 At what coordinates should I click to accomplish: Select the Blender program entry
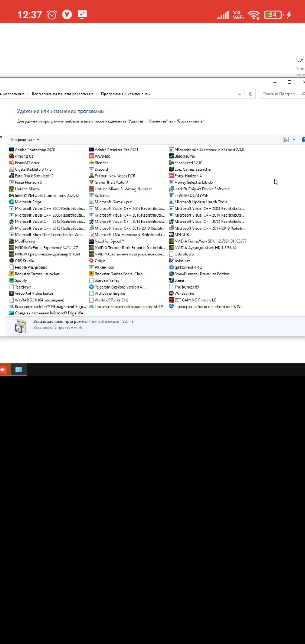(x=98, y=163)
